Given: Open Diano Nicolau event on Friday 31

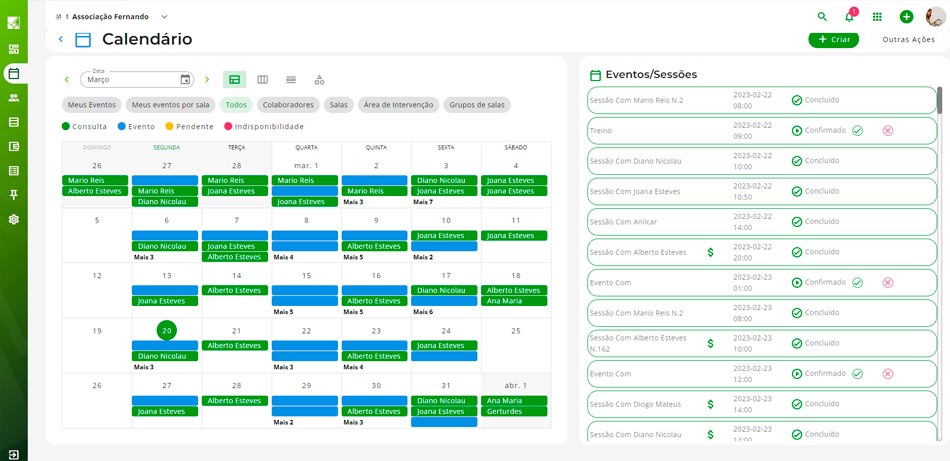Looking at the screenshot, I should click(x=445, y=400).
